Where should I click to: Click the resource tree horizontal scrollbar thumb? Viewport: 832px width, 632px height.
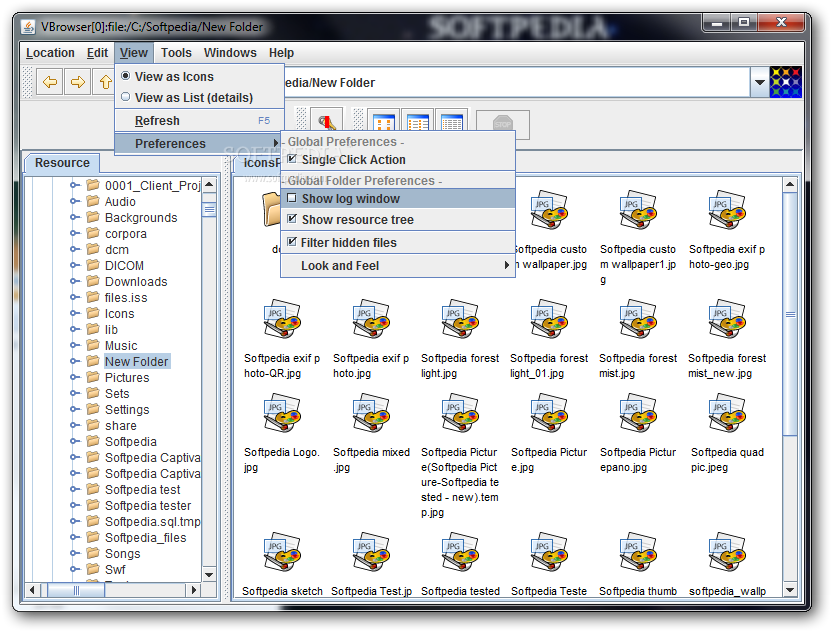[76, 590]
